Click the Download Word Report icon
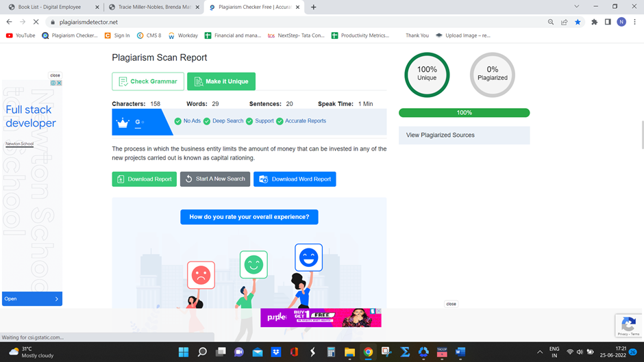 pyautogui.click(x=264, y=179)
